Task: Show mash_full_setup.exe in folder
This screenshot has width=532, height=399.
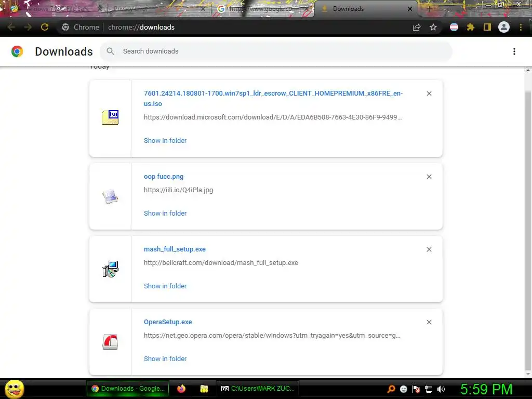Action: (165, 286)
